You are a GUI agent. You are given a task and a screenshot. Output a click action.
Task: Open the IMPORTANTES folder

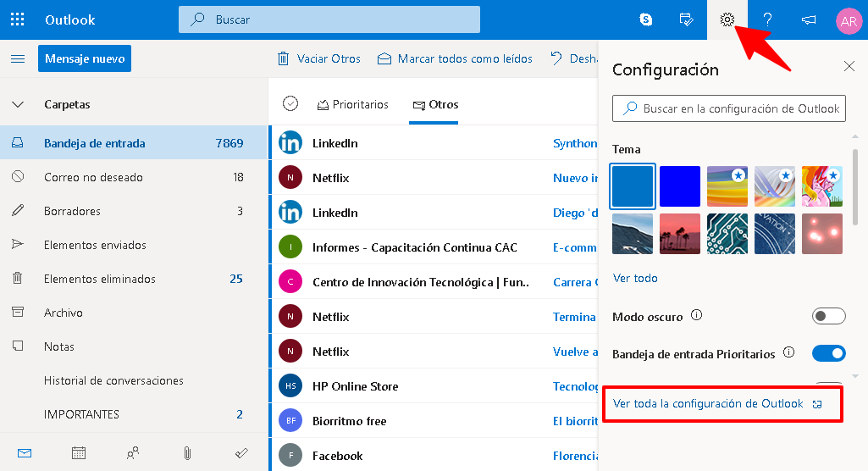pos(133,414)
